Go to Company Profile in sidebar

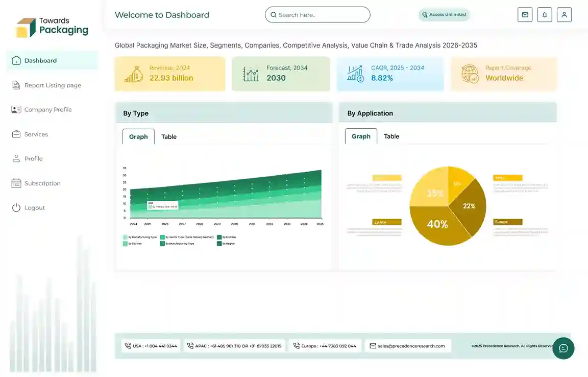pyautogui.click(x=48, y=110)
